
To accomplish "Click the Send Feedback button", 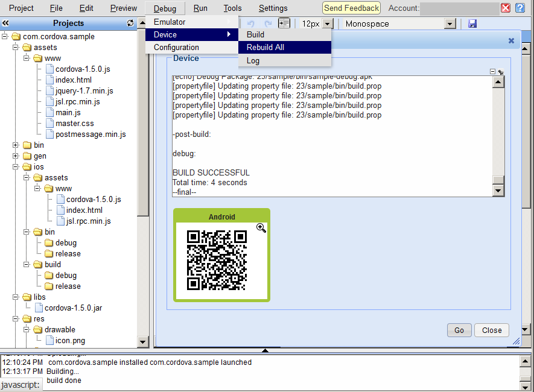I will point(351,8).
